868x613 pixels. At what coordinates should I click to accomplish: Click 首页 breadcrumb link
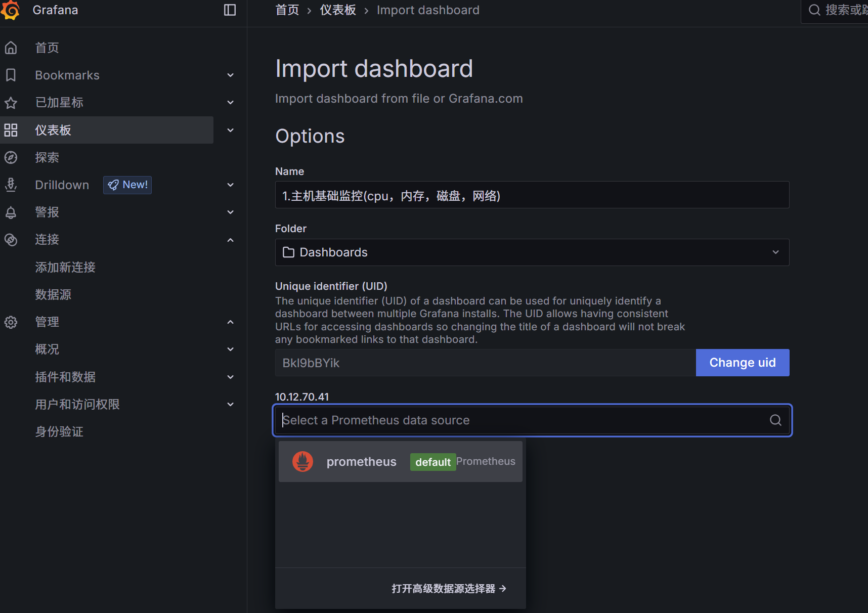click(x=287, y=10)
